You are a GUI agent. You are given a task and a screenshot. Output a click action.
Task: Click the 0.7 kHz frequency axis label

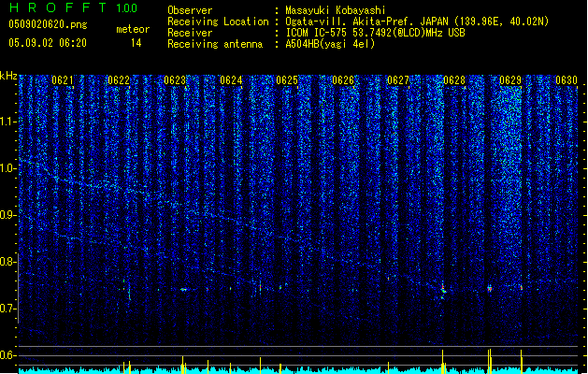[8, 309]
